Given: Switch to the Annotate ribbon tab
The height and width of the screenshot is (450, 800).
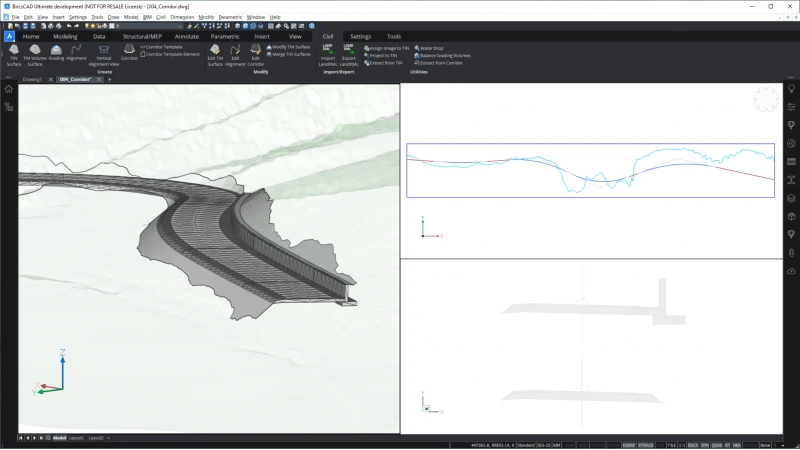Looking at the screenshot, I should coord(186,37).
